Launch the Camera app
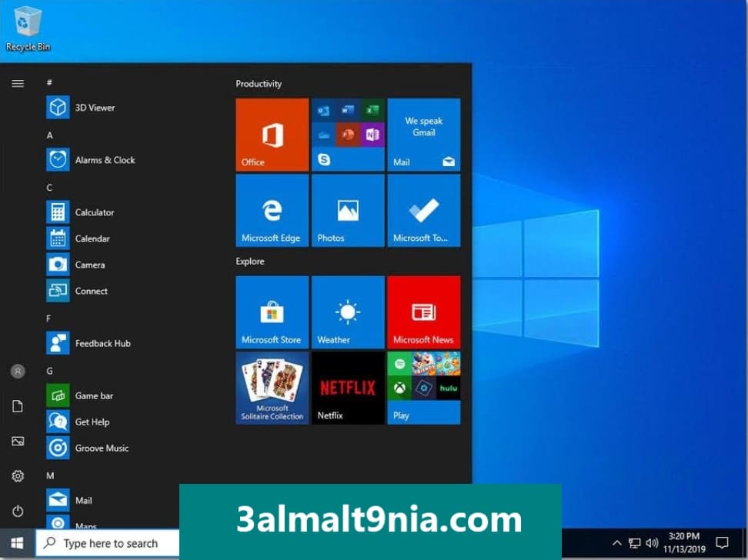The image size is (748, 560). 76,265
